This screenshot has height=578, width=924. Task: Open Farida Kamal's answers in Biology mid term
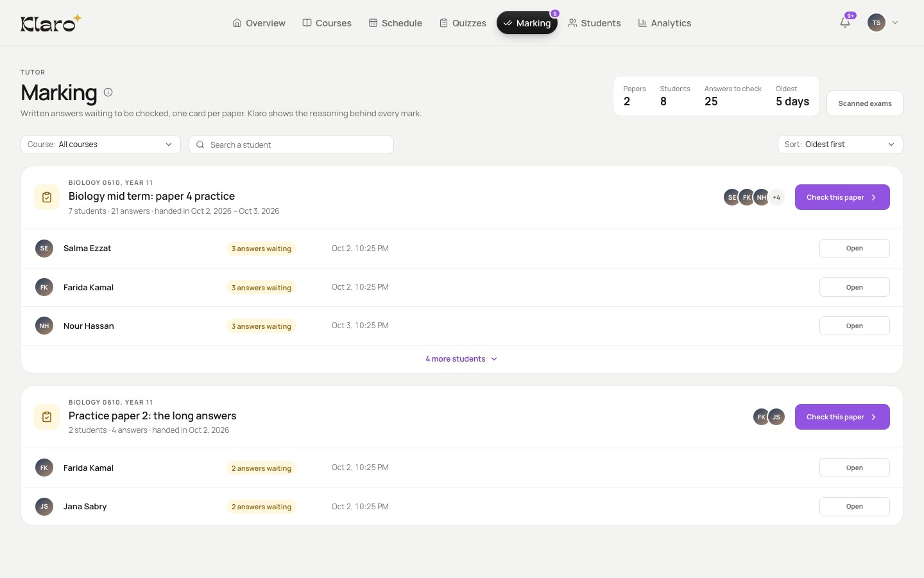(855, 287)
